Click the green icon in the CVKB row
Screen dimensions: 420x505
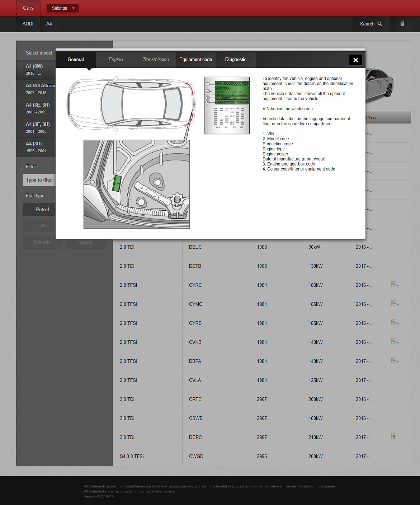[394, 341]
